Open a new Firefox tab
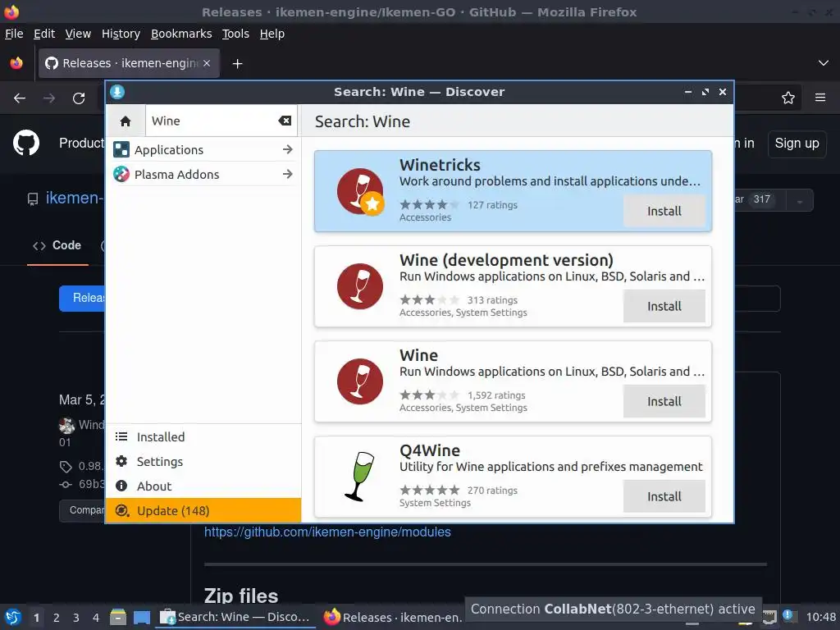Image resolution: width=840 pixels, height=630 pixels. (x=237, y=64)
